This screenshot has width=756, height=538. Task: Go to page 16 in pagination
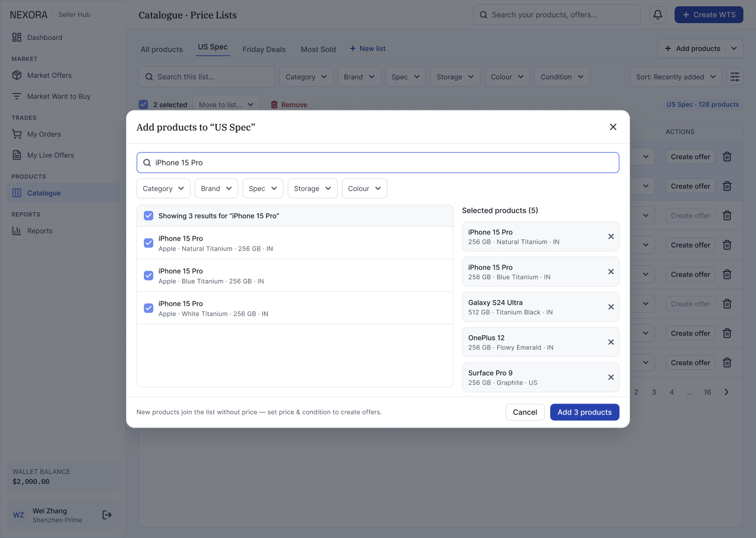707,392
